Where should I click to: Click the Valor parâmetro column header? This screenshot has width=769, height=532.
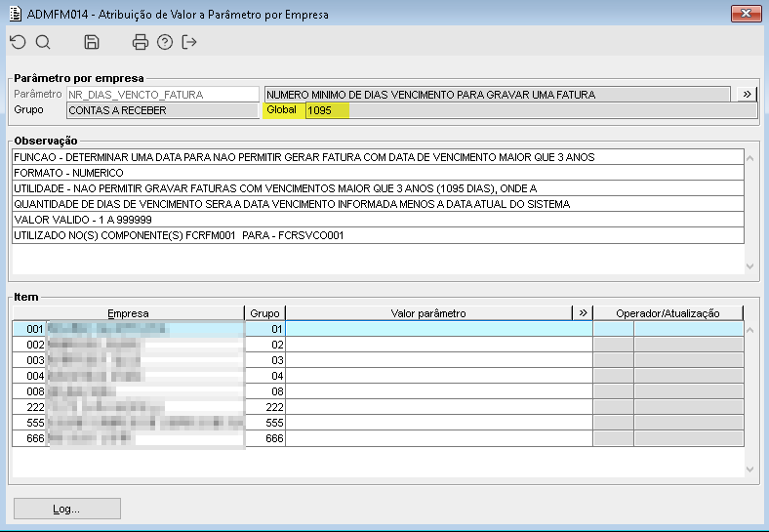(428, 313)
